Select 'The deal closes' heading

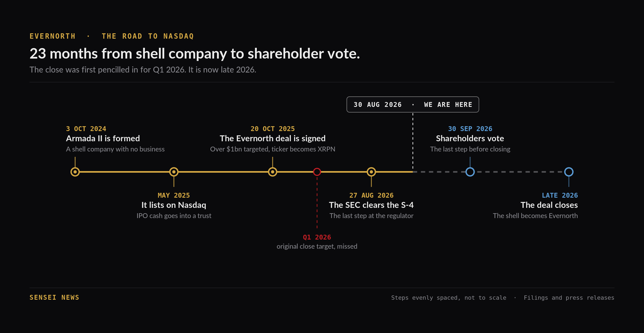click(x=549, y=205)
